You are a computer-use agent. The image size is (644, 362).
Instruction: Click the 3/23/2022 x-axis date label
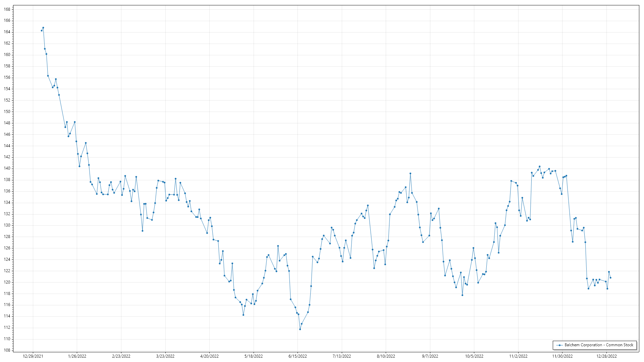pyautogui.click(x=165, y=356)
